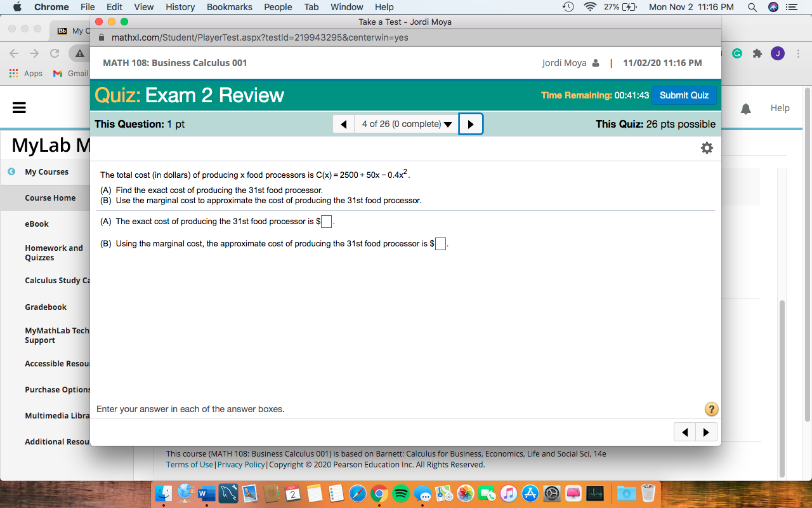
Task: Open the Wi-Fi menu in the menu bar
Action: tap(591, 7)
